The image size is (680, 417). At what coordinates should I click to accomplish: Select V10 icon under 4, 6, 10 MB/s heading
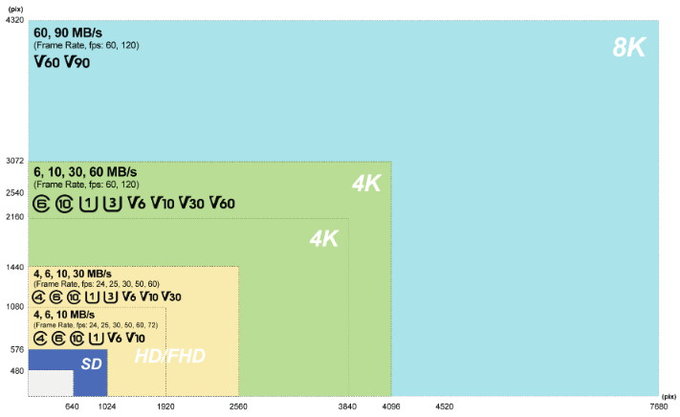(x=135, y=338)
